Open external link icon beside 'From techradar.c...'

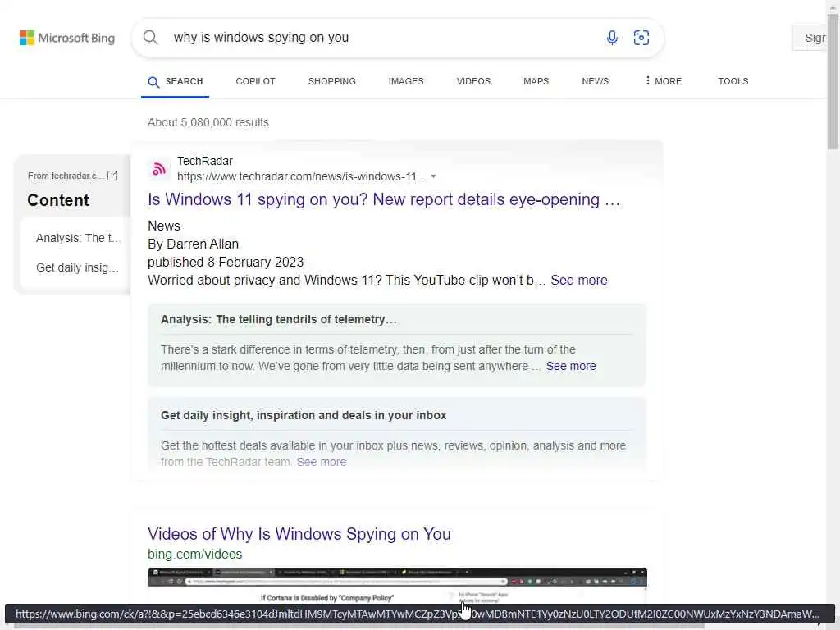tap(112, 176)
